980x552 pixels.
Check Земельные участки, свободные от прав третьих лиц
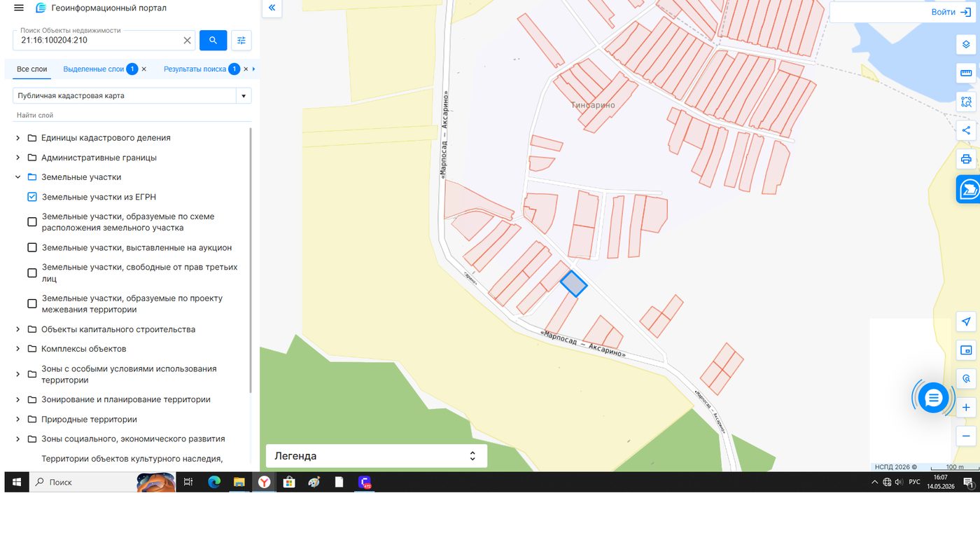32,272
